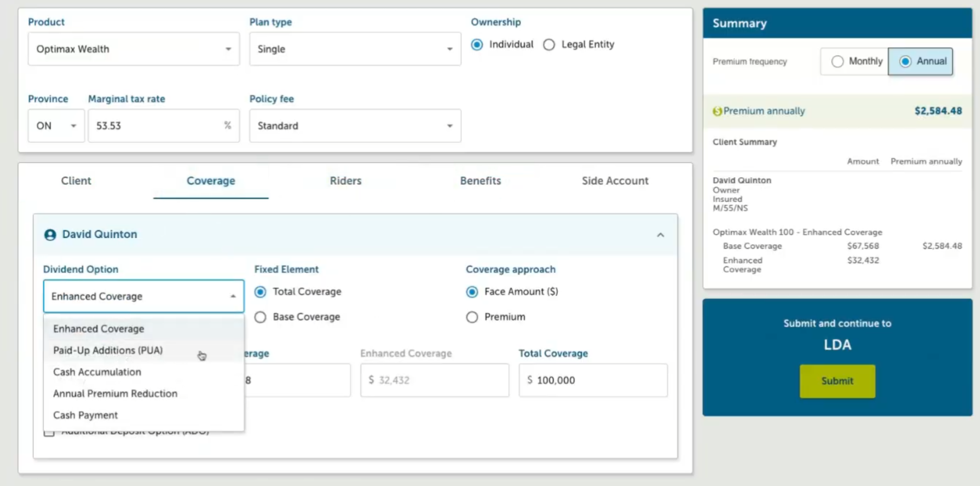
Task: Pick Paid-Up Additions (PUA) option
Action: click(144, 351)
